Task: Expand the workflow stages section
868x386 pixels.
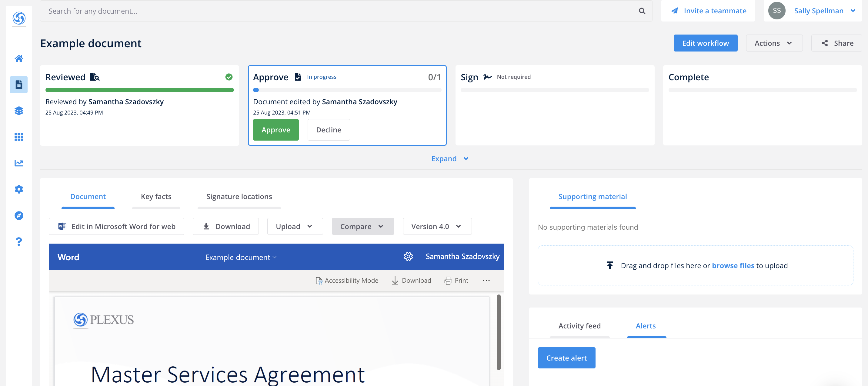Action: (x=450, y=158)
